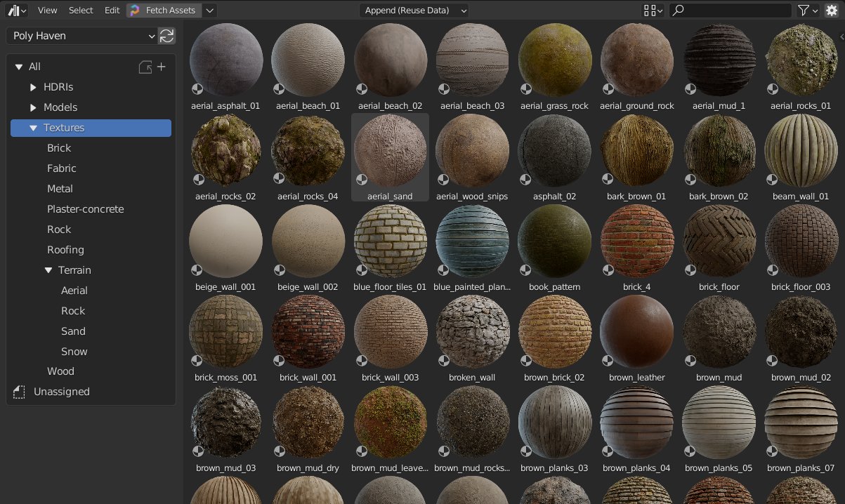This screenshot has width=845, height=504.
Task: Click the material icon on brown_leather
Action: (x=608, y=361)
